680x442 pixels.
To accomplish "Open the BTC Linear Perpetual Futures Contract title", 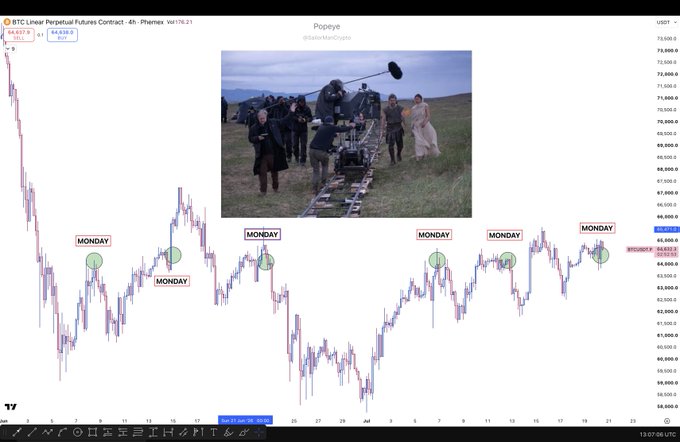I will tap(88, 22).
